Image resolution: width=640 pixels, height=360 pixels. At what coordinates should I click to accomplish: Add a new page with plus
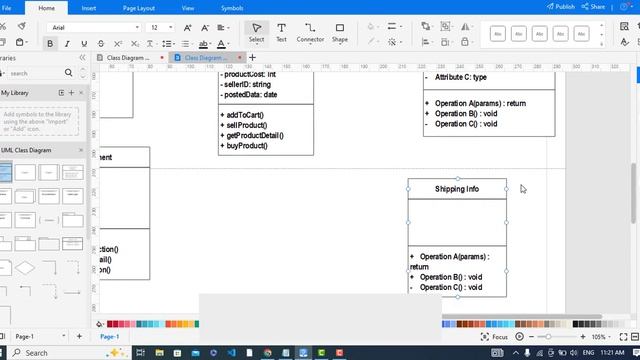pyautogui.click(x=79, y=336)
